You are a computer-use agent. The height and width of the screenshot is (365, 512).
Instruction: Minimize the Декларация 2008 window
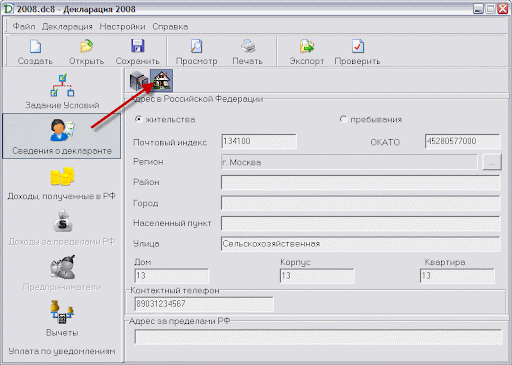[478, 9]
